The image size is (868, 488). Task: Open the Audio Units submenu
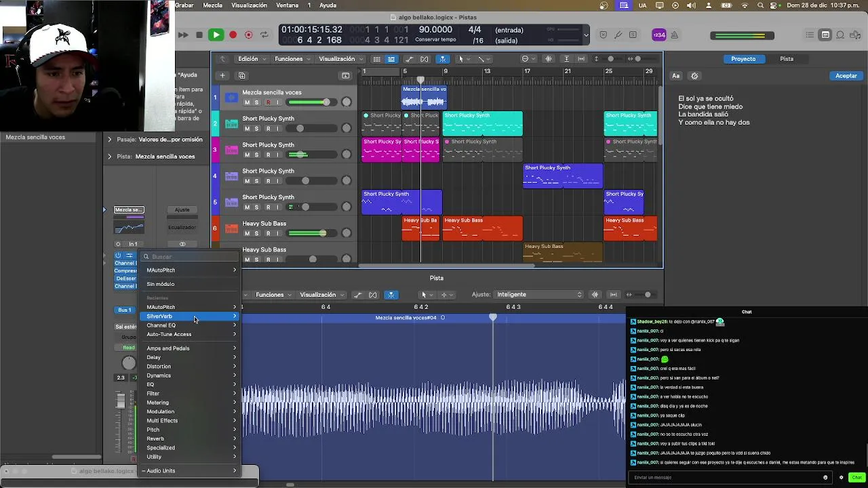[191, 470]
